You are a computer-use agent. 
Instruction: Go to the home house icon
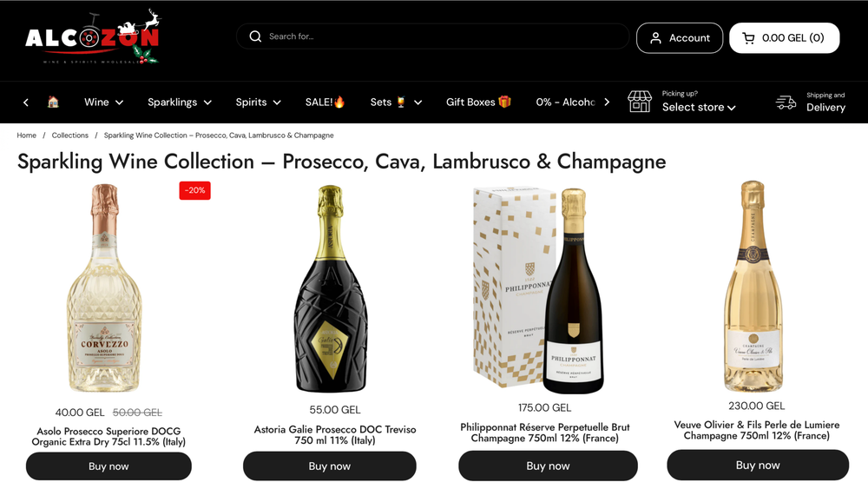pos(53,102)
